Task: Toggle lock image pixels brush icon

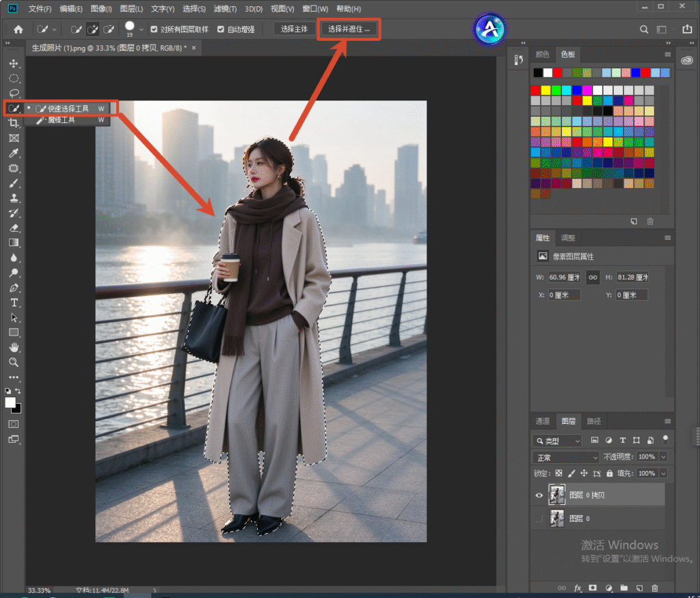Action: 571,473
